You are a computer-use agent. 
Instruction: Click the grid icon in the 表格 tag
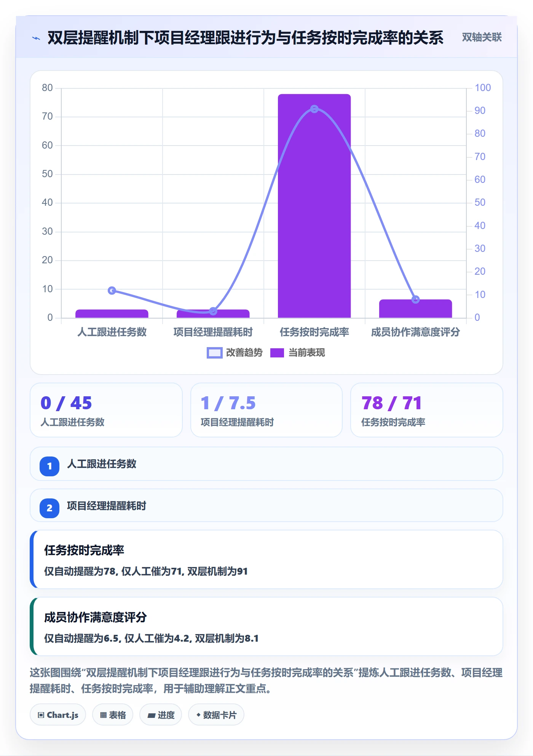tap(103, 715)
